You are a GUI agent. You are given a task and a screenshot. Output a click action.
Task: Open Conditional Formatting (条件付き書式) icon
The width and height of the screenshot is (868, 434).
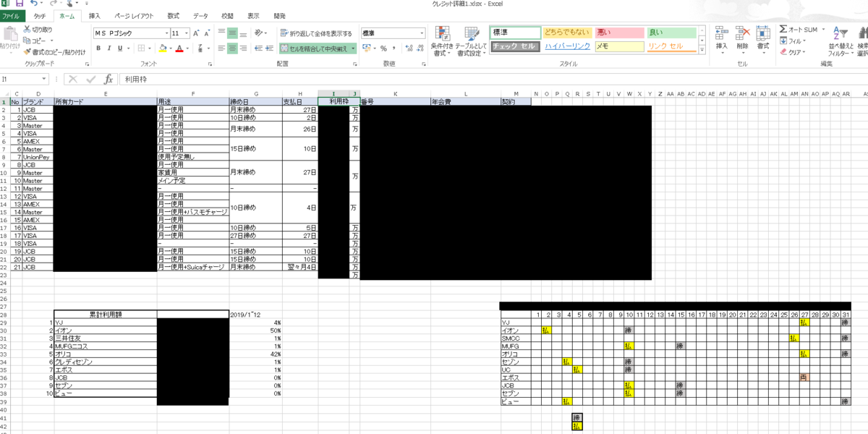click(441, 34)
